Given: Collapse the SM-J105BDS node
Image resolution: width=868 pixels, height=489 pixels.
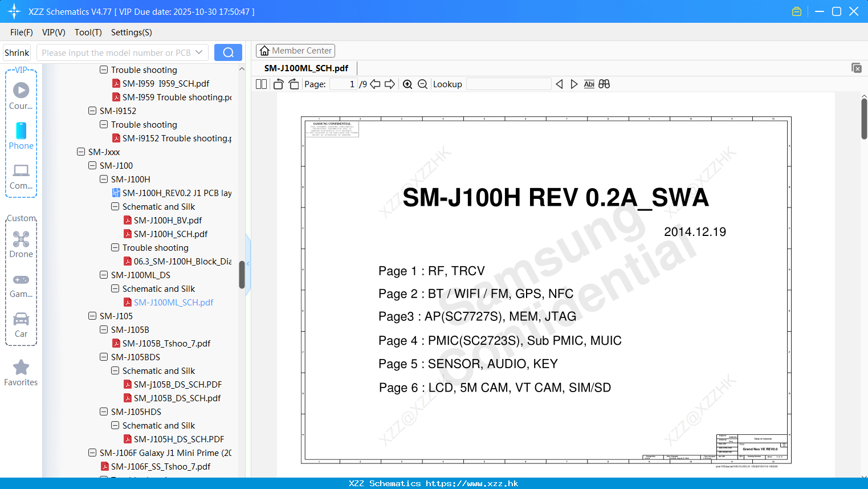Looking at the screenshot, I should coord(104,357).
